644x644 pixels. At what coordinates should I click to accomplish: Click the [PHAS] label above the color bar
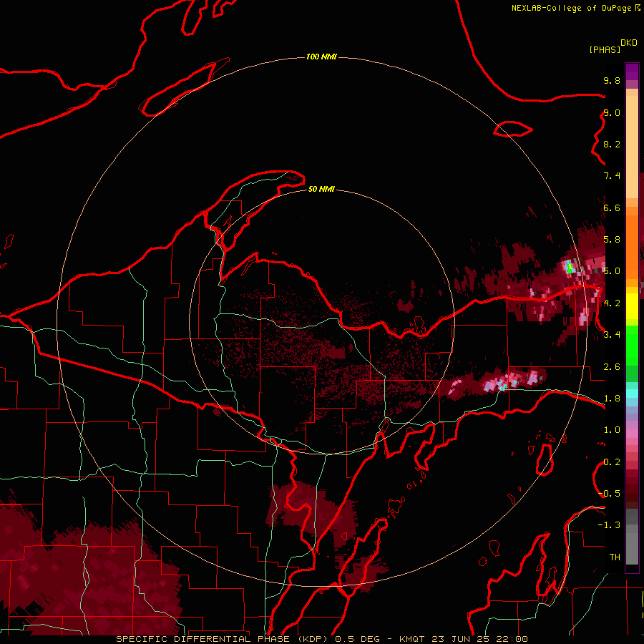pyautogui.click(x=605, y=49)
